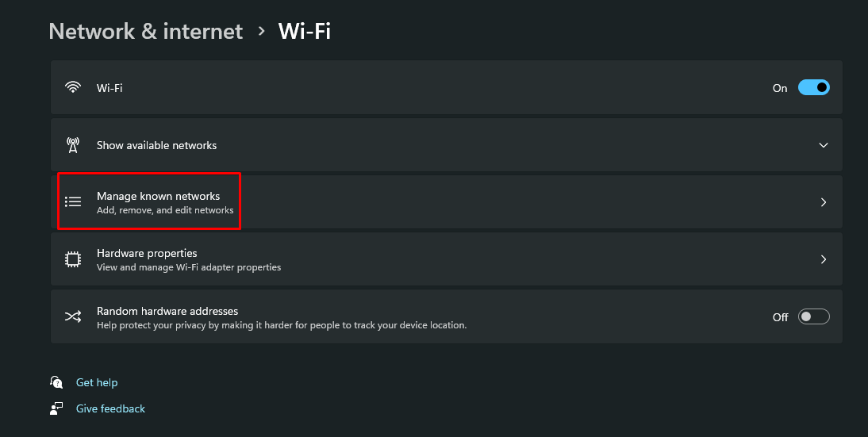Enable Random hardware addresses toggle

click(x=813, y=316)
